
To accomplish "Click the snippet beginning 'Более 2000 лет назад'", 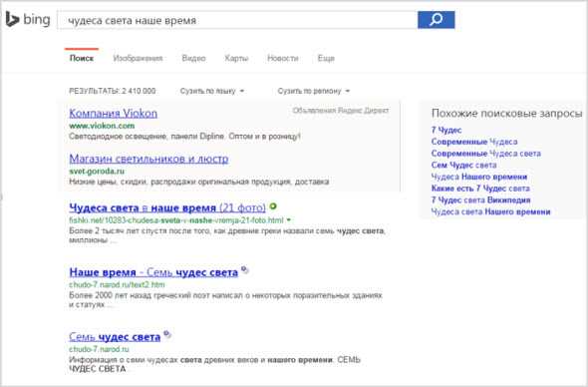I will (226, 300).
